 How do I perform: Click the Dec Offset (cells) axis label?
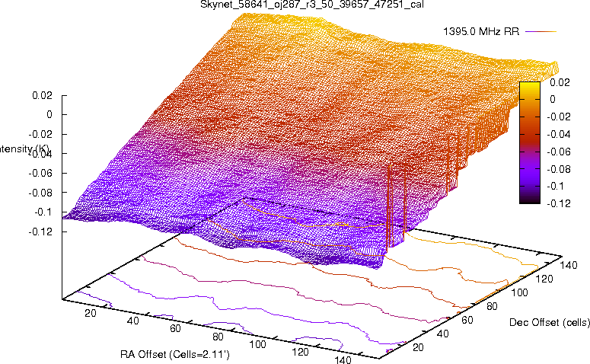[x=550, y=323]
